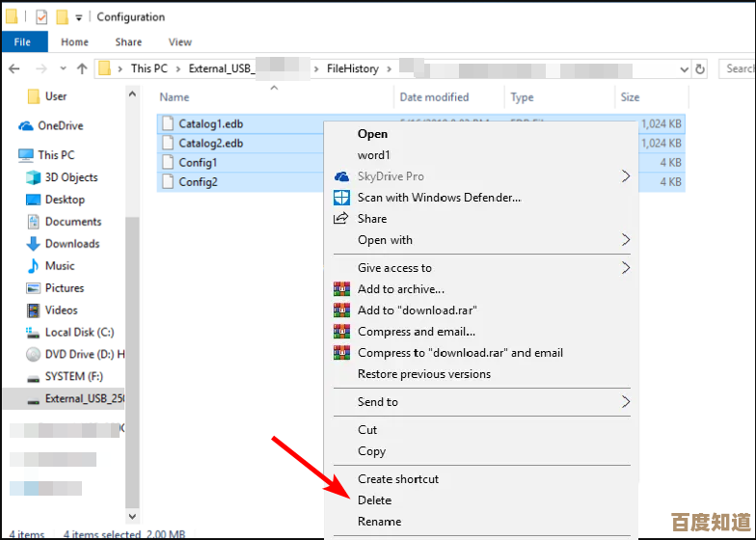Expand the Send to submenu arrow
This screenshot has width=756, height=540.
pos(625,402)
